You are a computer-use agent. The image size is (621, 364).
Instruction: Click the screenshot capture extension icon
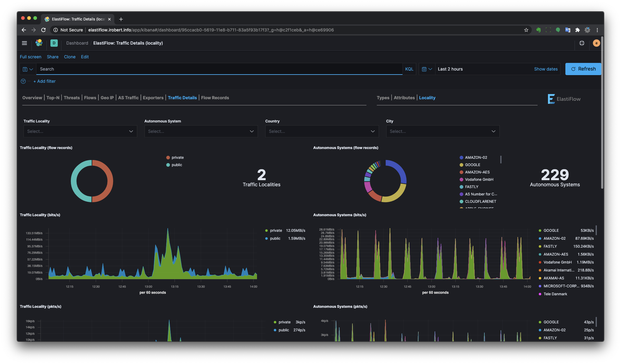click(548, 30)
